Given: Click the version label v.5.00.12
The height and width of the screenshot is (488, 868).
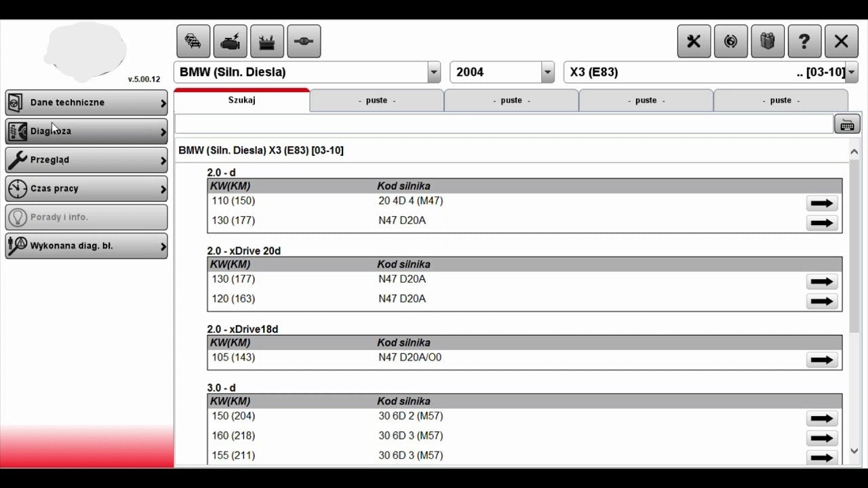Looking at the screenshot, I should [144, 79].
